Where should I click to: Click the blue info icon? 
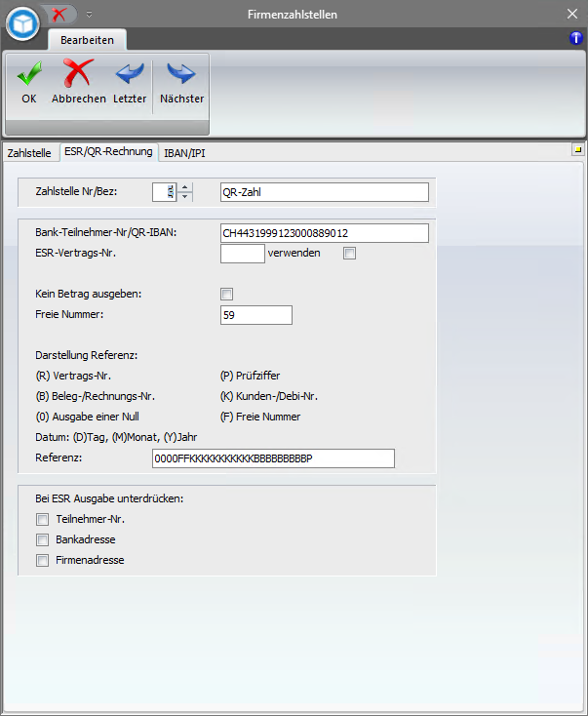tap(575, 39)
